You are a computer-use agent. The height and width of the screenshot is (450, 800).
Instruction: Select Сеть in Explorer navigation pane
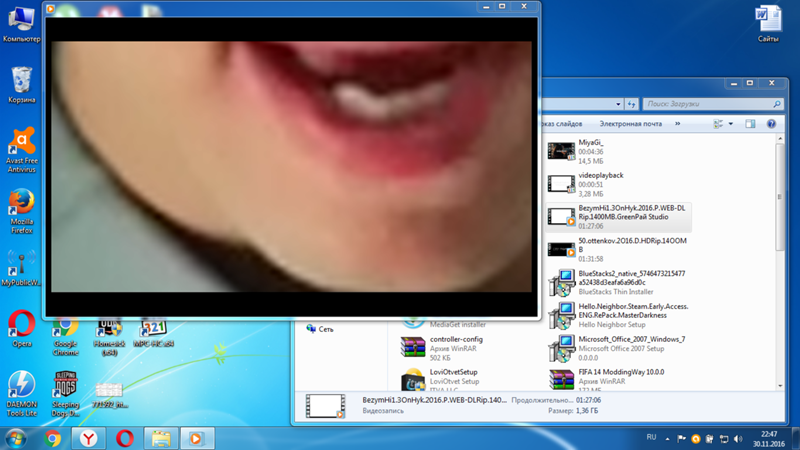(x=320, y=329)
